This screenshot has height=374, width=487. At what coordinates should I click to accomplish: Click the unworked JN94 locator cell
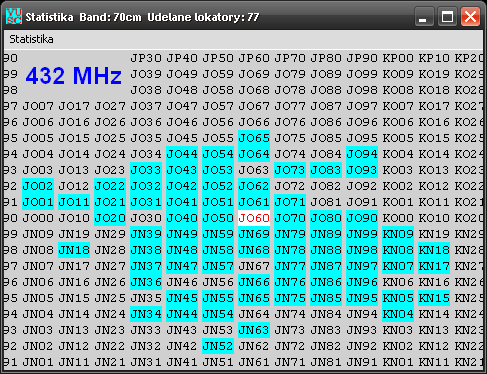coord(362,314)
